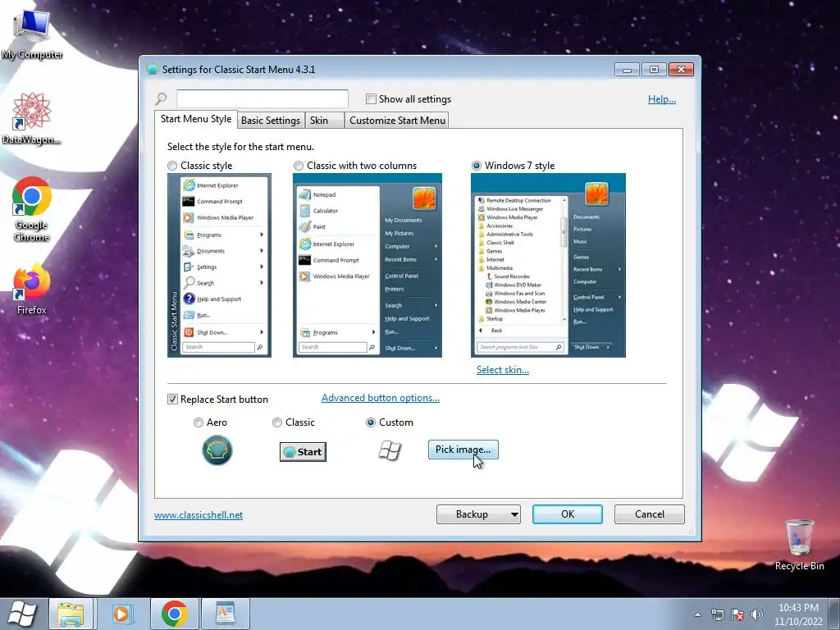This screenshot has width=840, height=630.
Task: Click into the settings search field
Action: tap(262, 99)
